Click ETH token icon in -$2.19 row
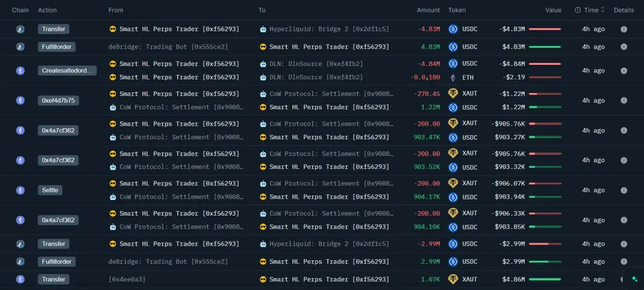644x290 pixels. (452, 77)
